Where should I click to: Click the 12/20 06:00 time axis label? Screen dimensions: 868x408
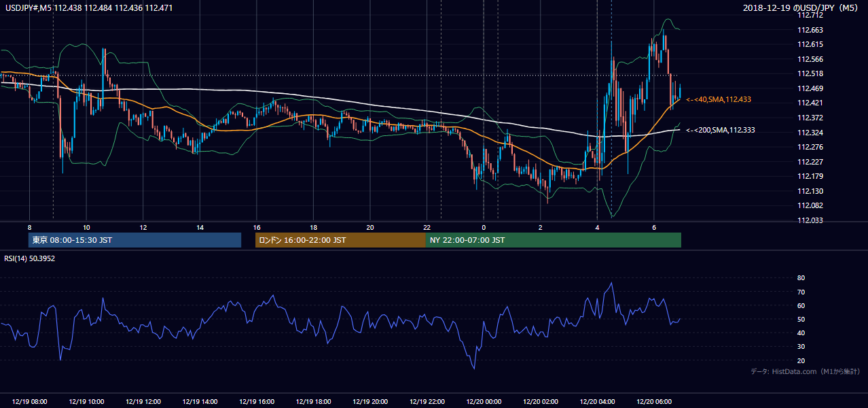point(653,402)
